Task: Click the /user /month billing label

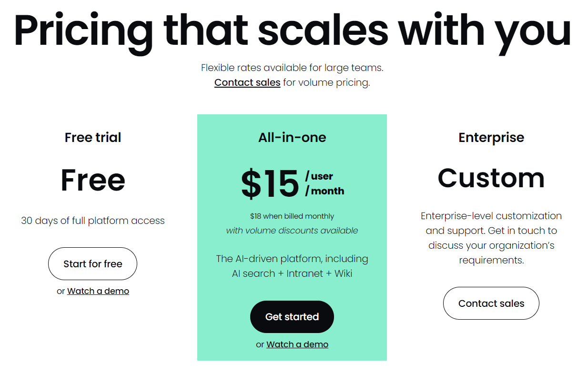Action: point(324,184)
